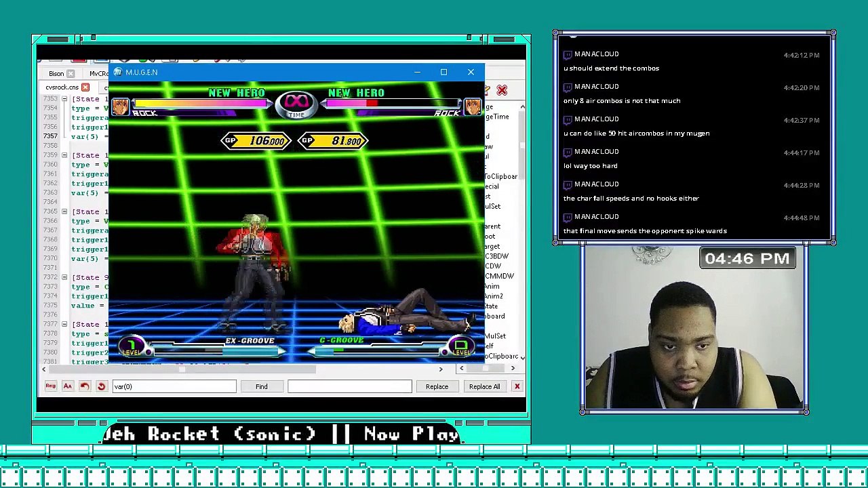Maximize the M.U.G.E.N window
Image resolution: width=868 pixels, height=488 pixels.
coord(443,72)
